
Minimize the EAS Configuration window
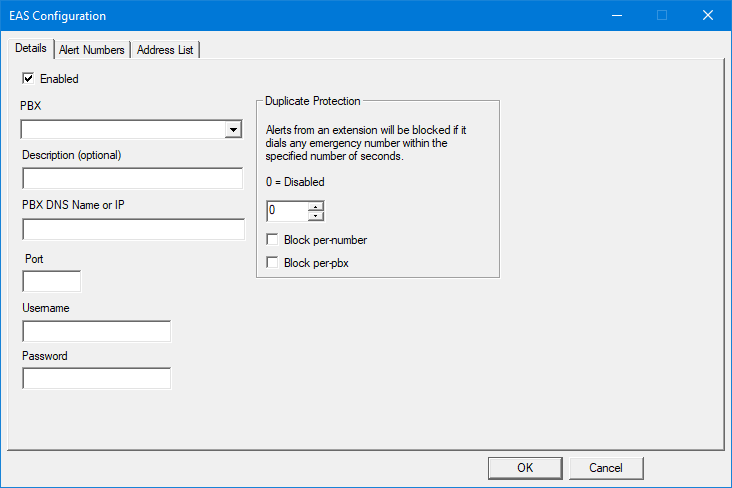tap(617, 15)
